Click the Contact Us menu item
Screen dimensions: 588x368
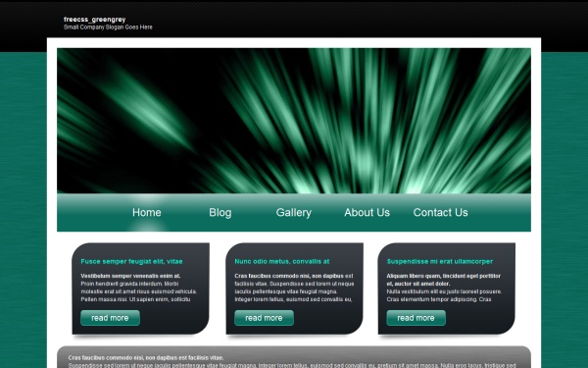[441, 213]
